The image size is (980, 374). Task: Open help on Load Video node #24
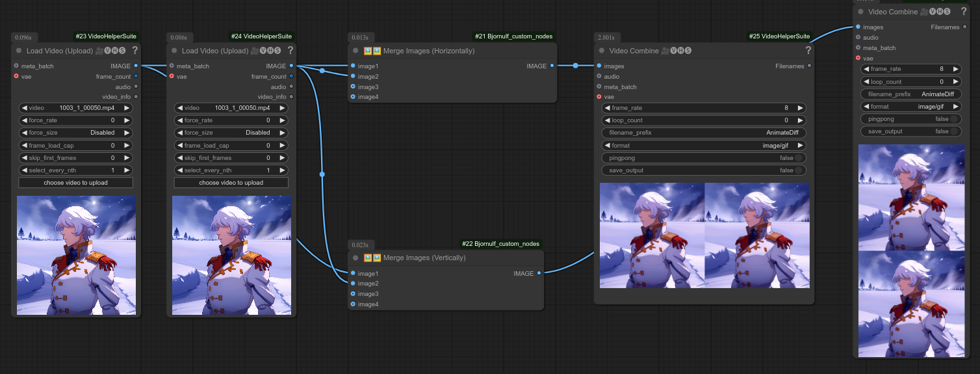tap(290, 51)
